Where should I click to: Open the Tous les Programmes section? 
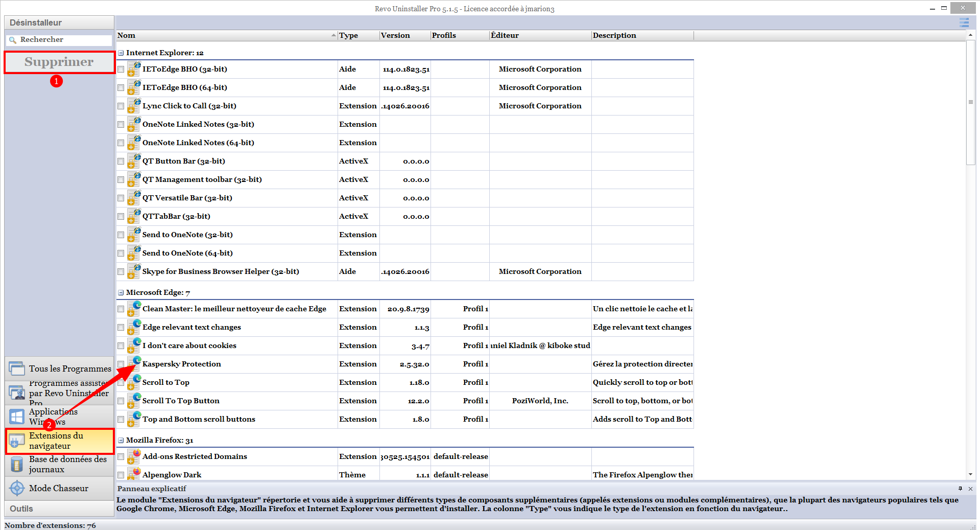59,368
